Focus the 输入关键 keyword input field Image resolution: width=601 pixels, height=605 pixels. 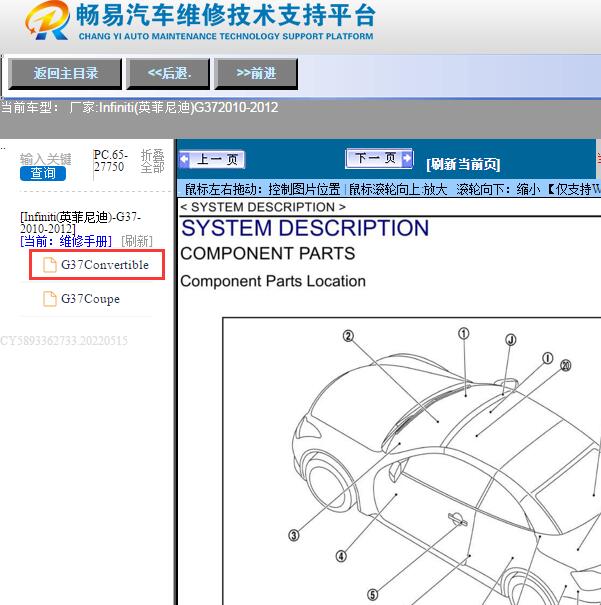coord(46,159)
